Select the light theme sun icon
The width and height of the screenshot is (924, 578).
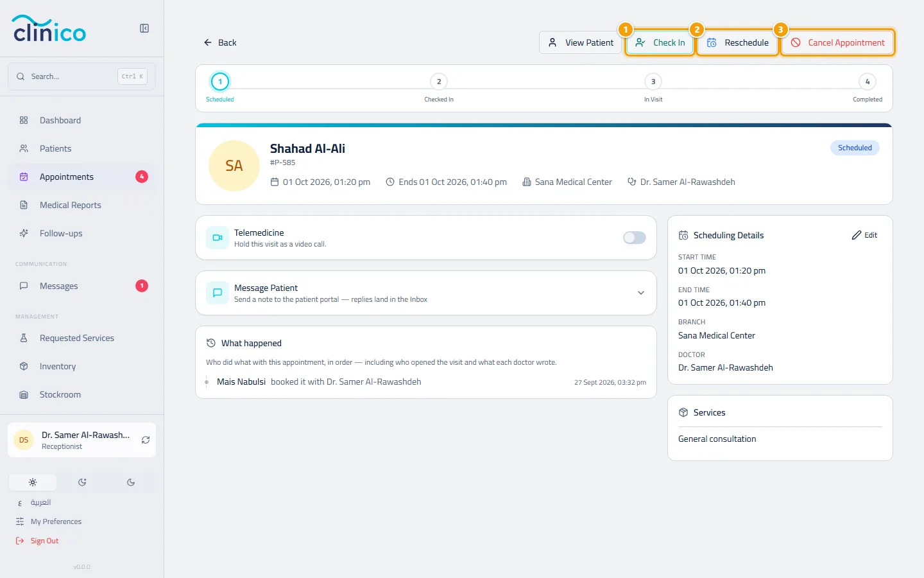pos(33,482)
